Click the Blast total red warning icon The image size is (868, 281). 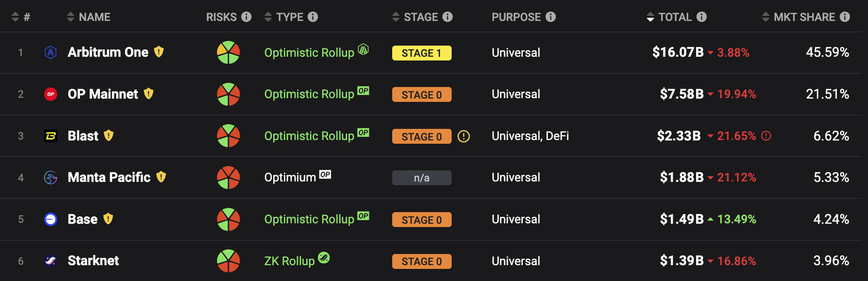click(767, 136)
